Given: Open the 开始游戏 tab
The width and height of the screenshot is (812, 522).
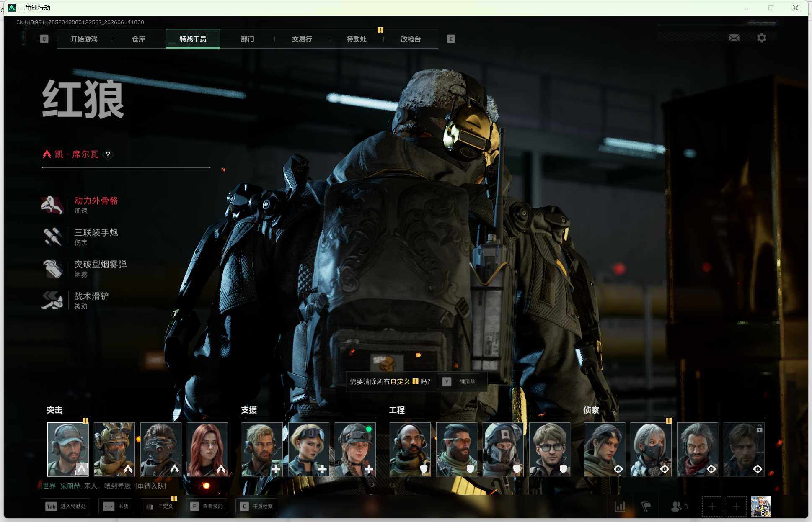Looking at the screenshot, I should point(84,39).
